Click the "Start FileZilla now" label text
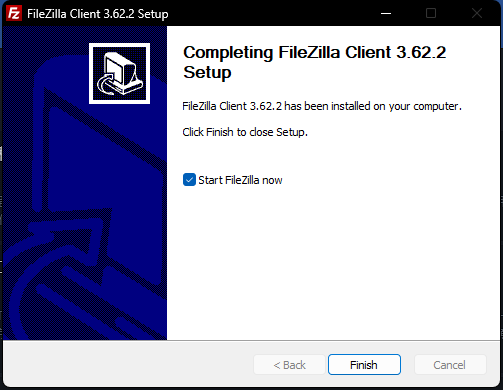This screenshot has height=390, width=503. (x=240, y=180)
